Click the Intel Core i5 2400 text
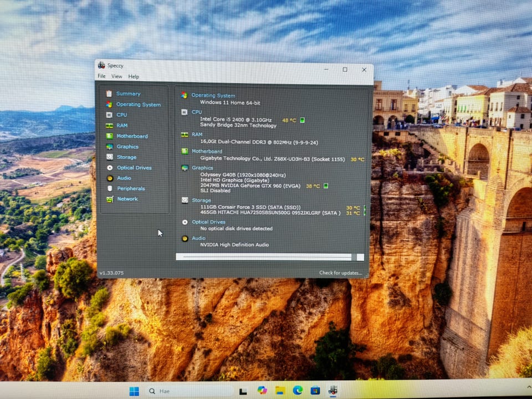 pos(236,120)
